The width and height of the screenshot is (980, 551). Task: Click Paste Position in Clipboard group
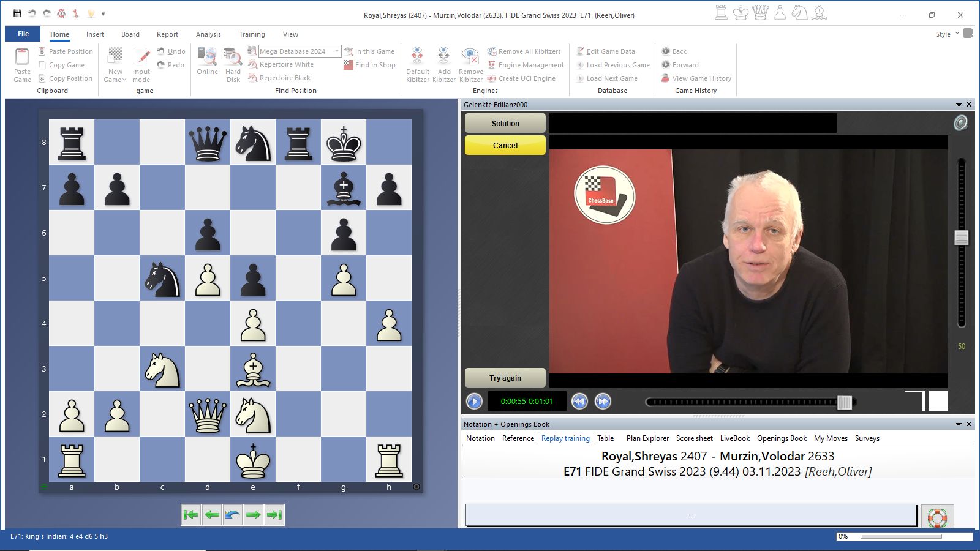[66, 51]
